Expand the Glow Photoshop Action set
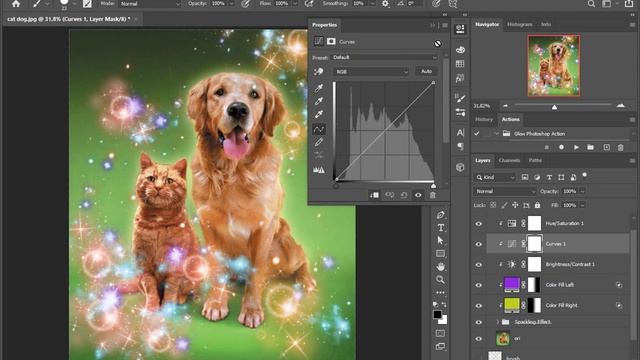Screen dimensions: 640x360 [496, 133]
